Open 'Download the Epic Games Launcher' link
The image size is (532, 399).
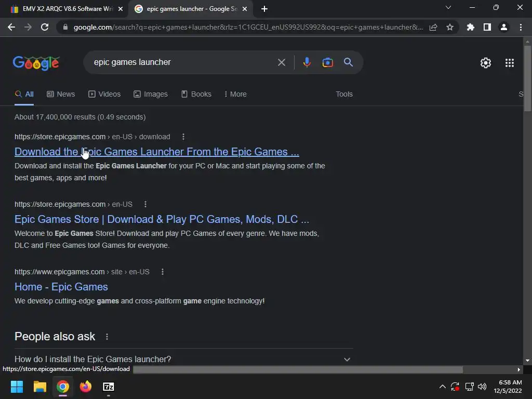(x=157, y=152)
